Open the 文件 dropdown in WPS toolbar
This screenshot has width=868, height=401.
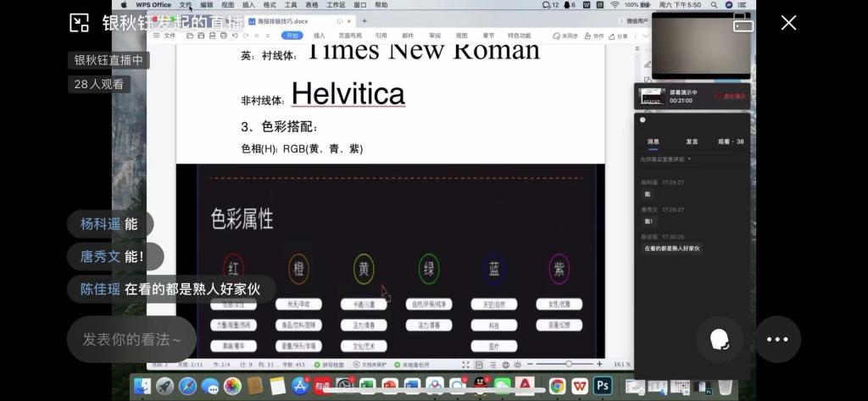[169, 36]
